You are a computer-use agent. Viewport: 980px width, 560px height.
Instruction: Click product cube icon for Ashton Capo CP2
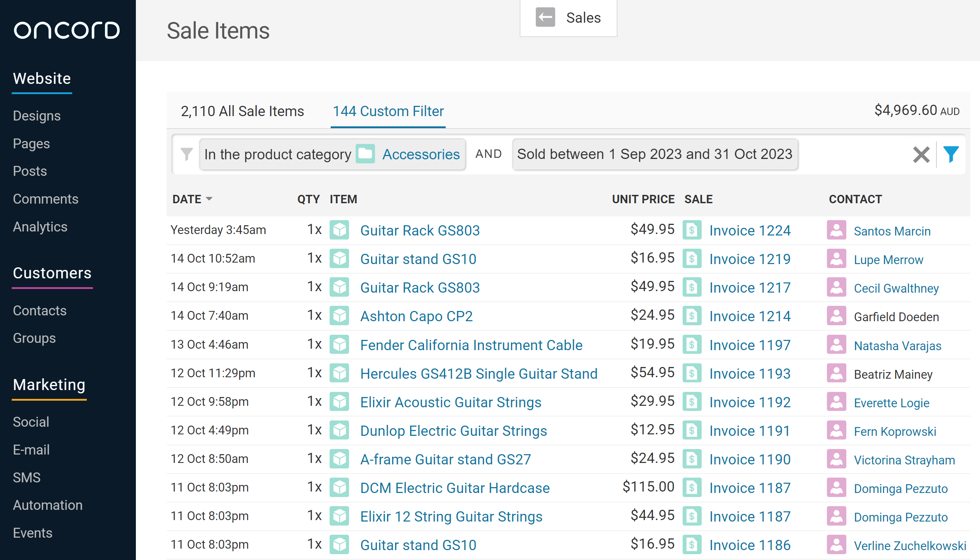(x=339, y=316)
